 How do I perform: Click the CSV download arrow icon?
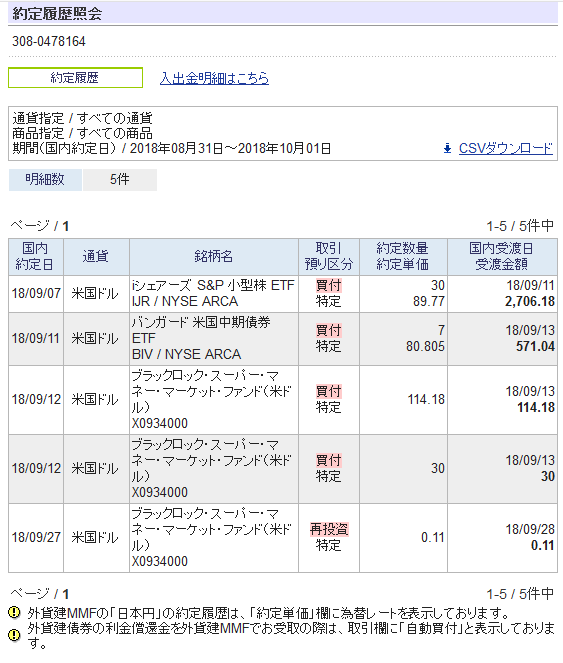(x=447, y=148)
